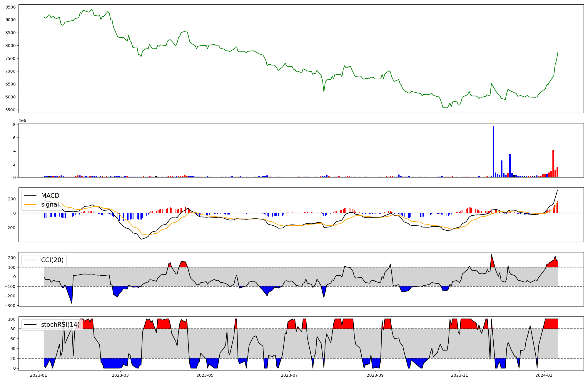Click the -300 label on CCI axis
This screenshot has height=382, width=588.
pyautogui.click(x=9, y=306)
